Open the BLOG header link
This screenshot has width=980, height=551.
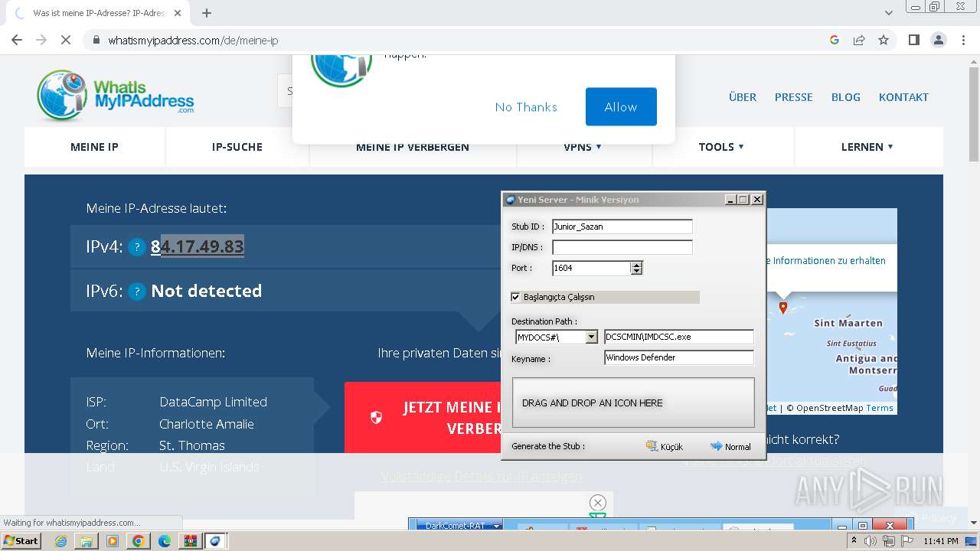point(846,97)
